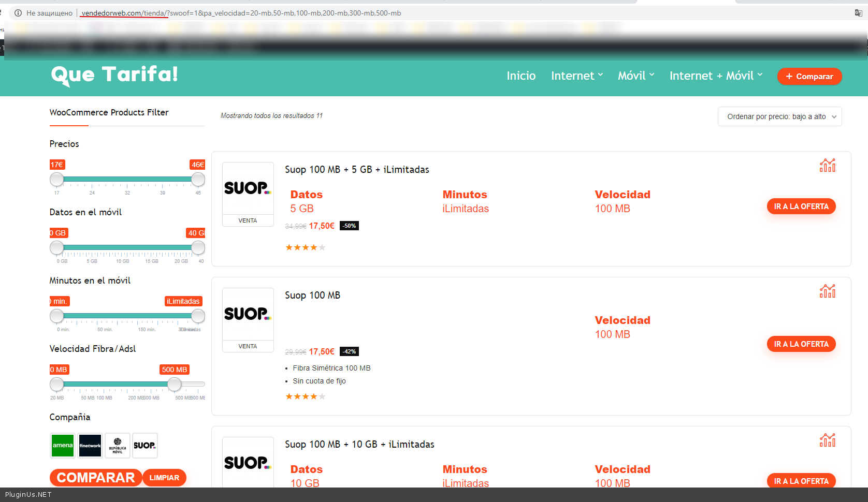868x502 pixels.
Task: Select the SUOP company logo filter
Action: coord(144,446)
